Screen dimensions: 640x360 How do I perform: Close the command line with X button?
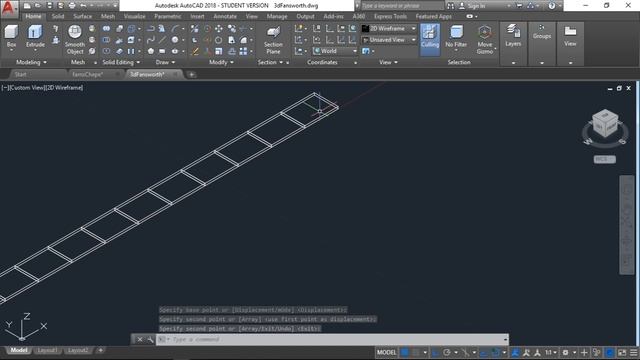(x=140, y=340)
